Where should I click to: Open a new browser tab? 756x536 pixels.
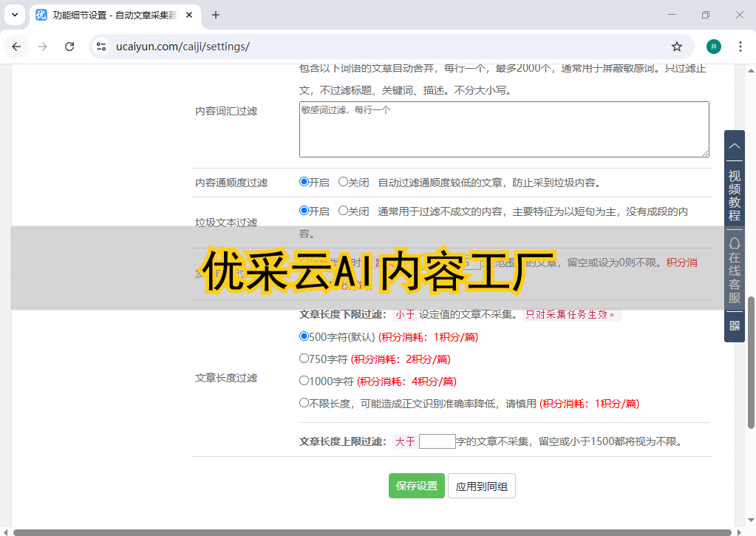[216, 15]
